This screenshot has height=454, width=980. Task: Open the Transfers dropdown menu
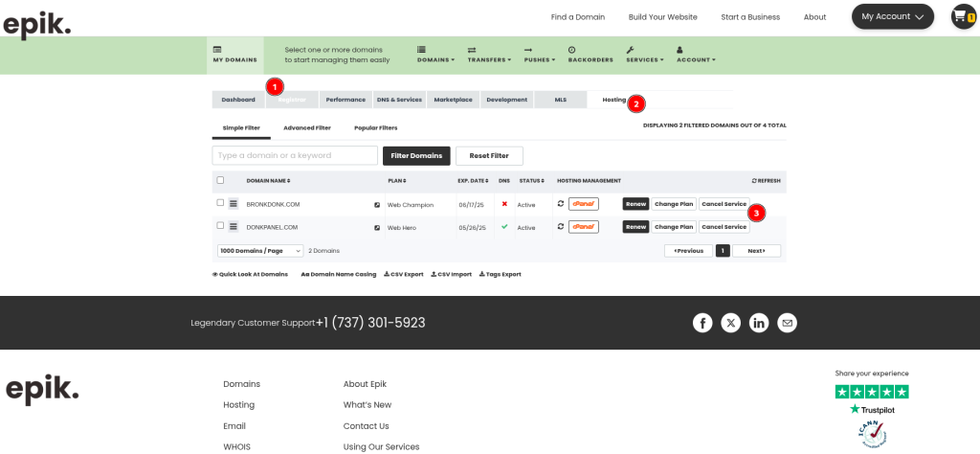pos(489,55)
